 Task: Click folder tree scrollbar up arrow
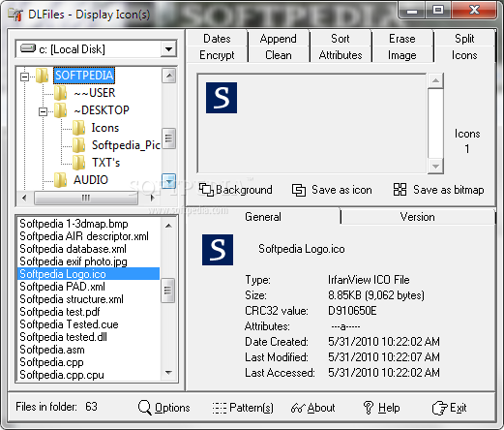[x=169, y=76]
